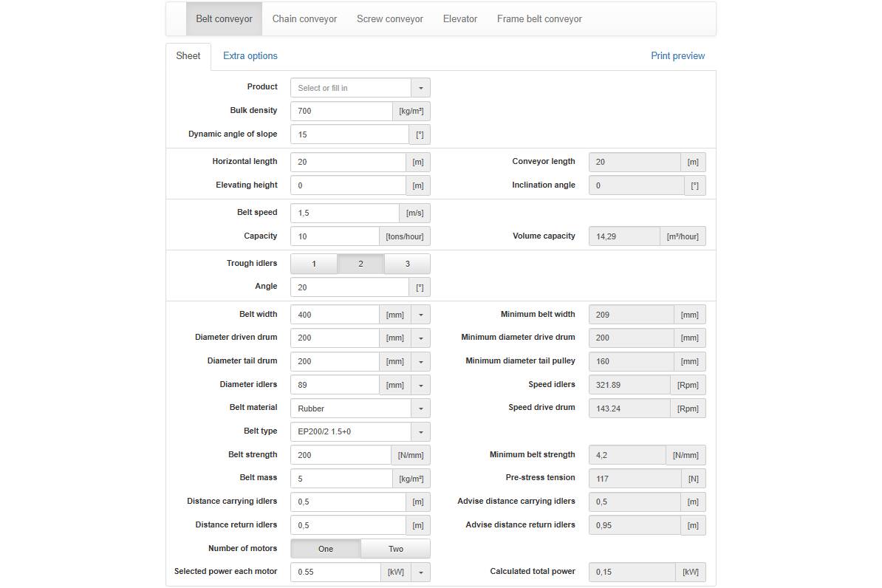Open Diameter driven drum dropdown arrow

coord(420,338)
